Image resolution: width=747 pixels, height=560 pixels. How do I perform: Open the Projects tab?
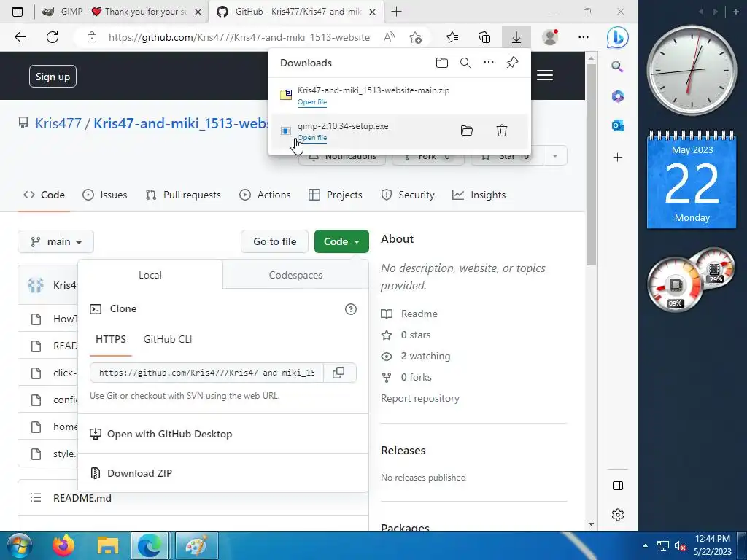336,195
